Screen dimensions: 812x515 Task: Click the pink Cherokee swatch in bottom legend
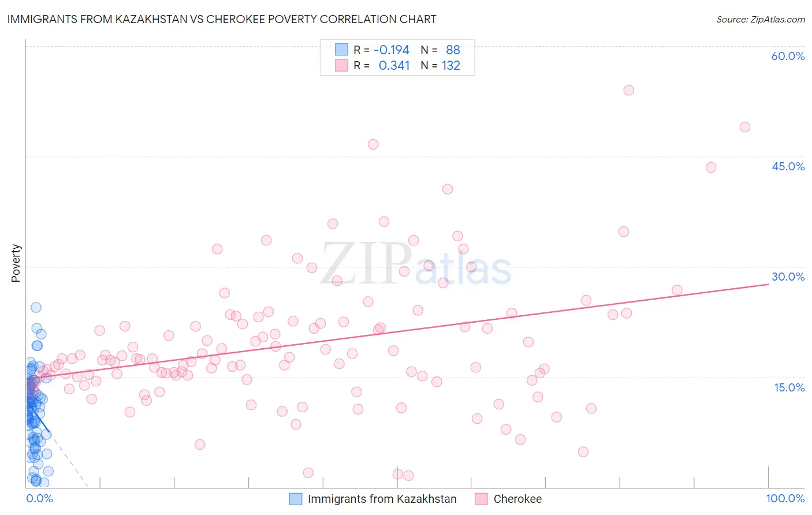481,499
